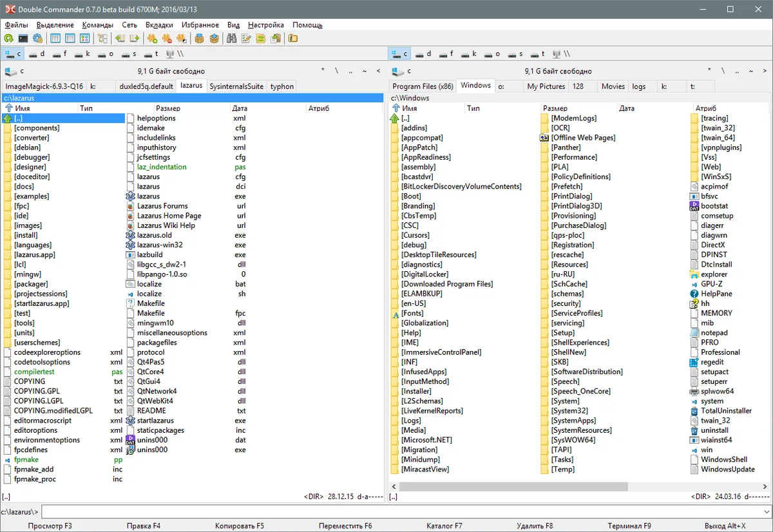Sort left panel by Размер column header

pyautogui.click(x=191, y=108)
